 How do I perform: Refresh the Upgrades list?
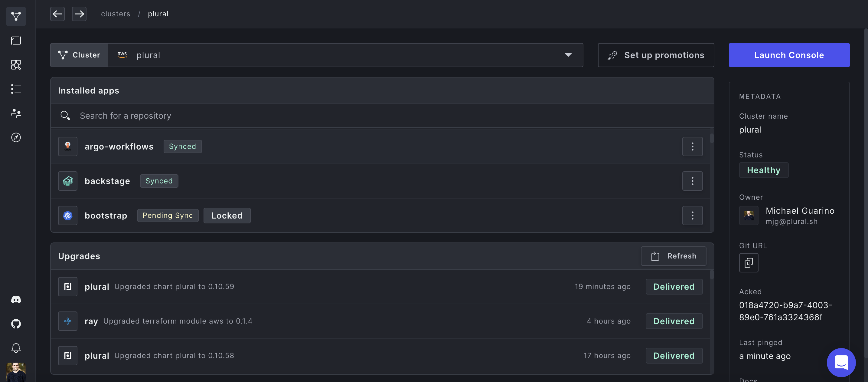673,256
